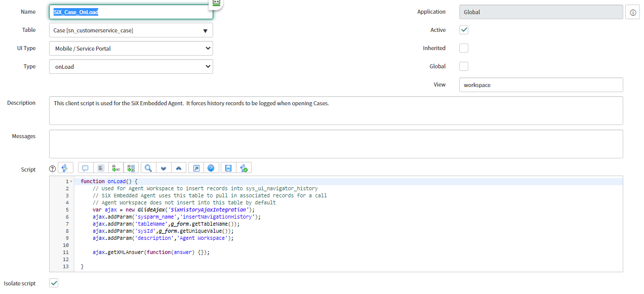Open the UI Type dropdown

click(x=131, y=49)
